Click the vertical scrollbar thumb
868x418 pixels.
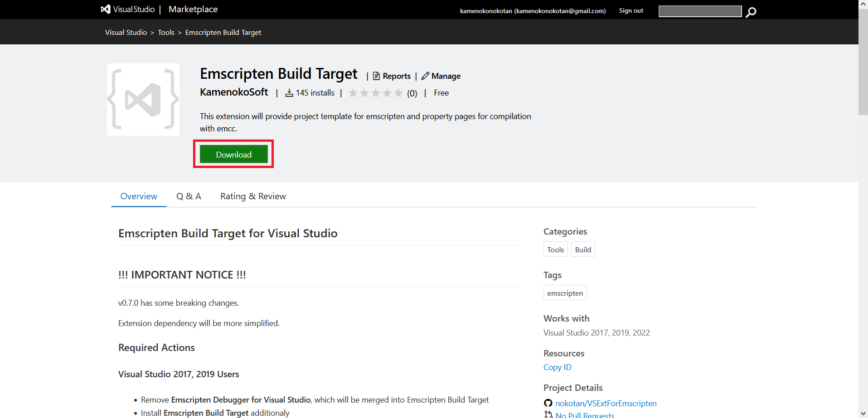863,62
